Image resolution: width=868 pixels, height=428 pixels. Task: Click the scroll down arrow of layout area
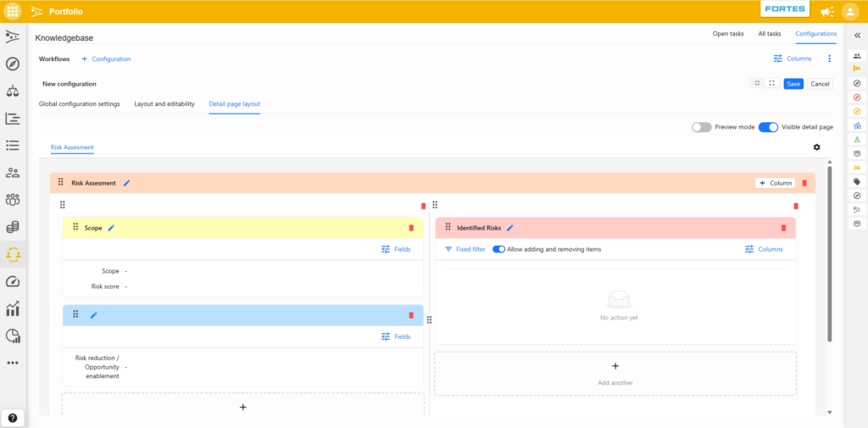pyautogui.click(x=829, y=413)
